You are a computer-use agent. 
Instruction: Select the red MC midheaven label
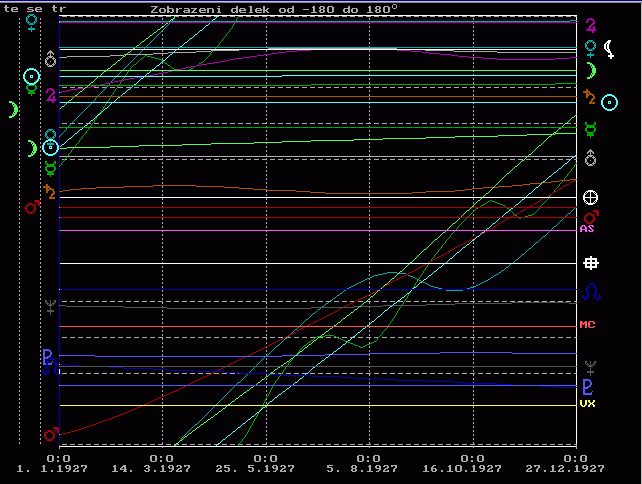coord(587,325)
